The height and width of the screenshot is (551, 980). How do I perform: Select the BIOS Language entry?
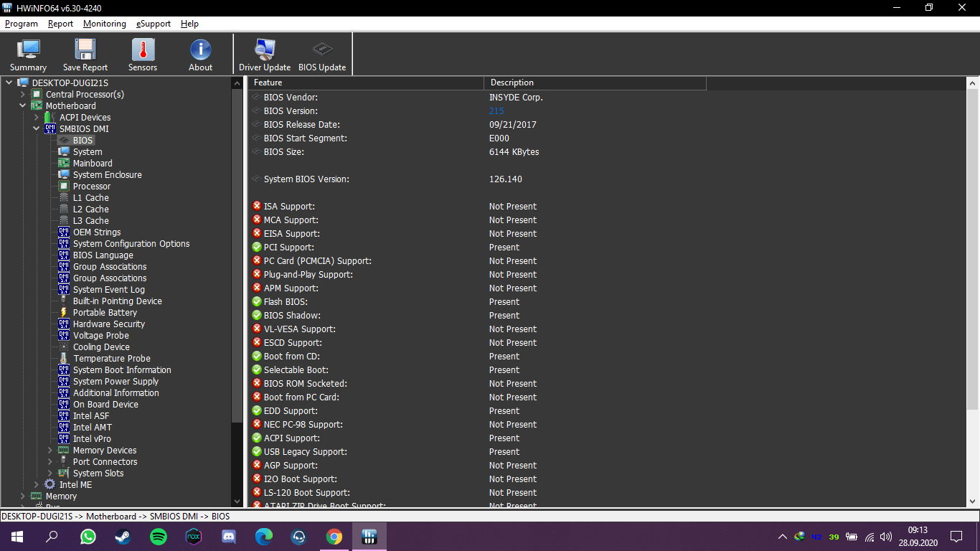103,255
